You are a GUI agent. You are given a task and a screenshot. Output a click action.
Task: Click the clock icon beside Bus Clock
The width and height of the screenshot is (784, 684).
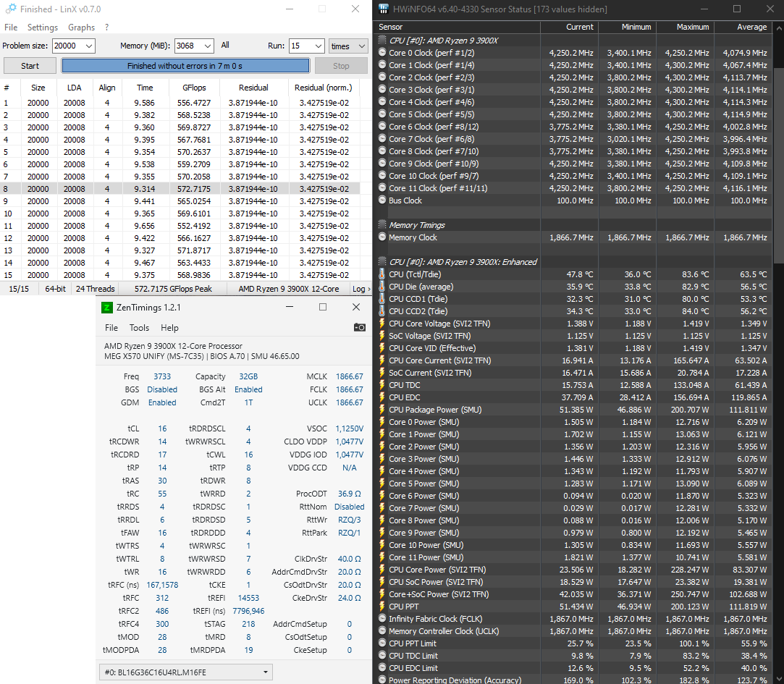pyautogui.click(x=382, y=200)
